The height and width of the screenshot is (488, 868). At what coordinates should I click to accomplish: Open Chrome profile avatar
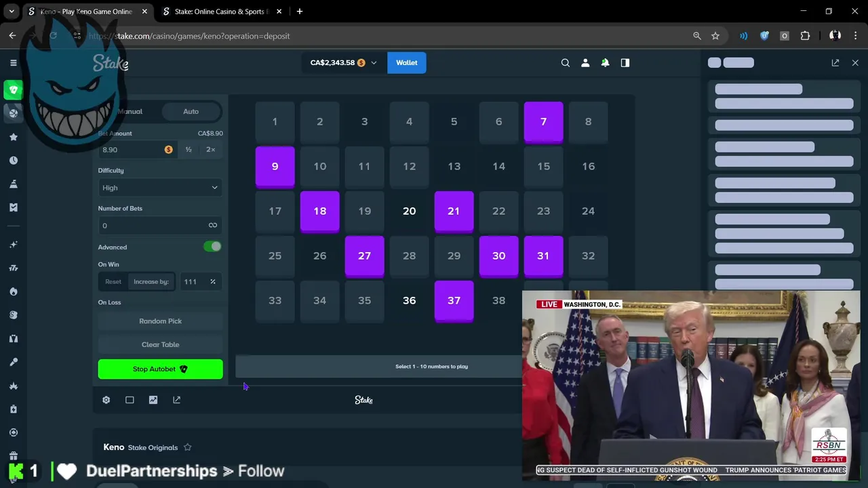[835, 36]
